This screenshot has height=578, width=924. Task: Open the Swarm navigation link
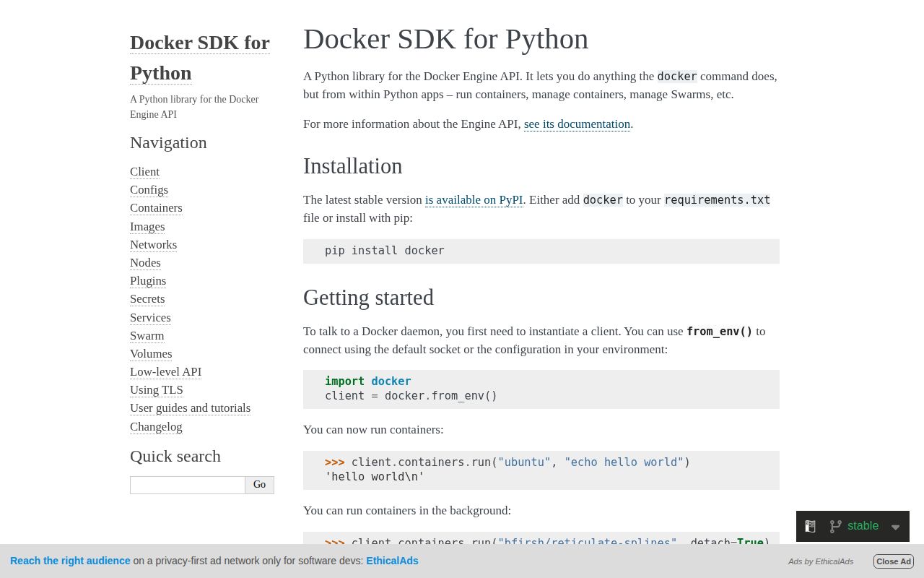coord(147,335)
